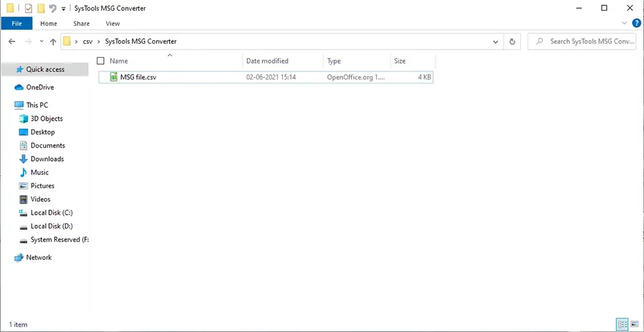Screen dimensions: 644x332
Task: Open OneDrive in navigation pane
Action: pos(40,87)
